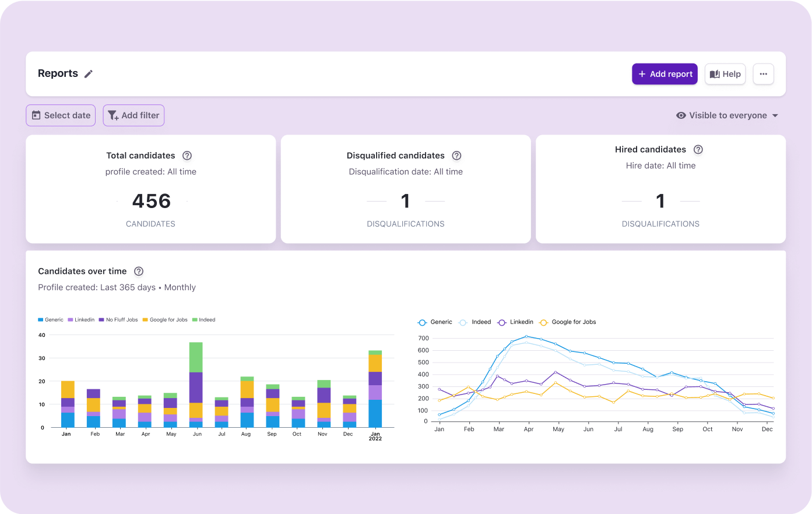Toggle Indeed series in line chart legend
The image size is (812, 514).
[476, 322]
